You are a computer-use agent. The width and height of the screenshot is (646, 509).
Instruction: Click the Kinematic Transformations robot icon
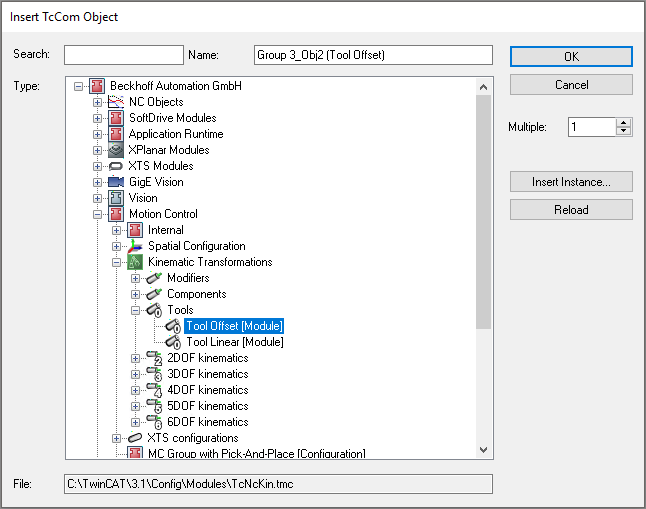[x=135, y=262]
